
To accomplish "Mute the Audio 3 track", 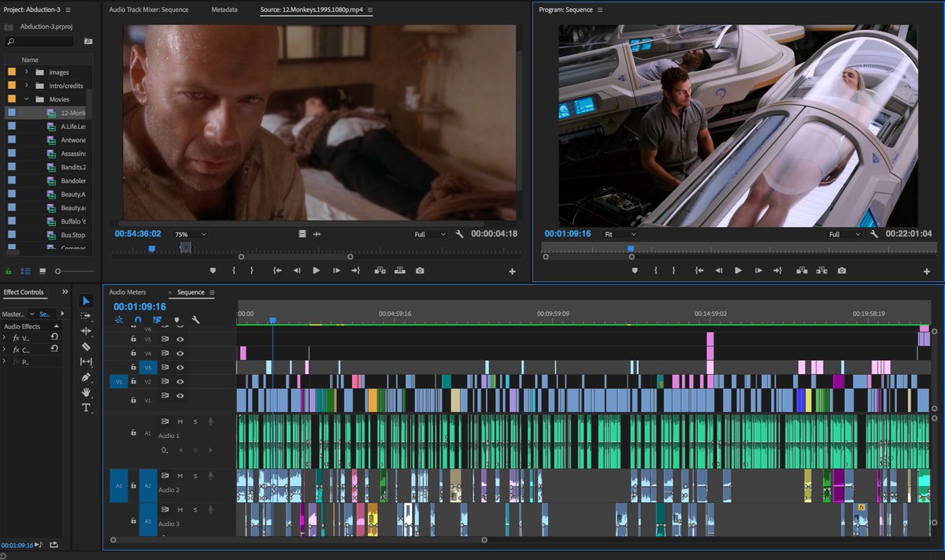I will [180, 510].
